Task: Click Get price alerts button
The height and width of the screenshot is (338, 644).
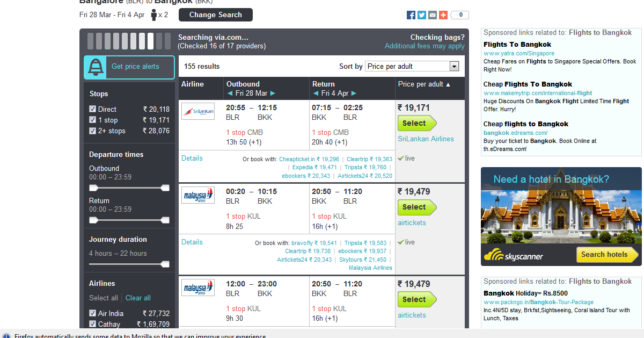Action: 129,67
